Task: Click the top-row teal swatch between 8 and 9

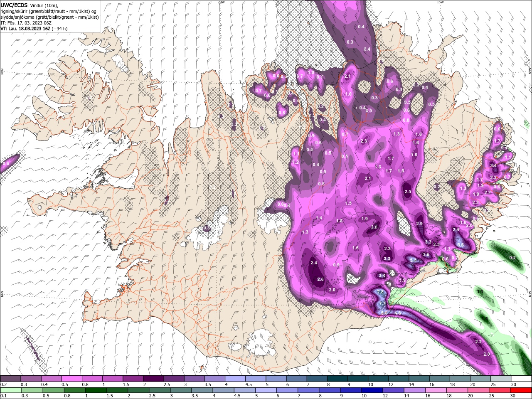Action: pos(337,379)
